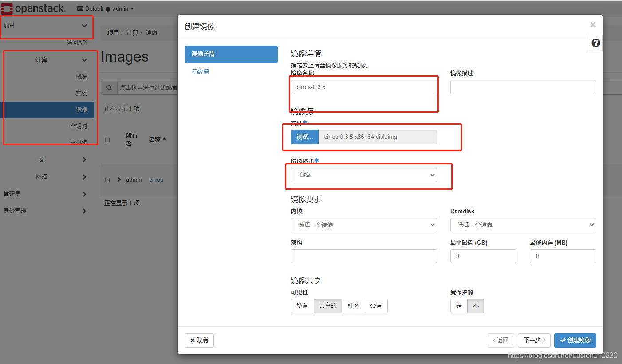Click the 架构 input field

click(364, 256)
